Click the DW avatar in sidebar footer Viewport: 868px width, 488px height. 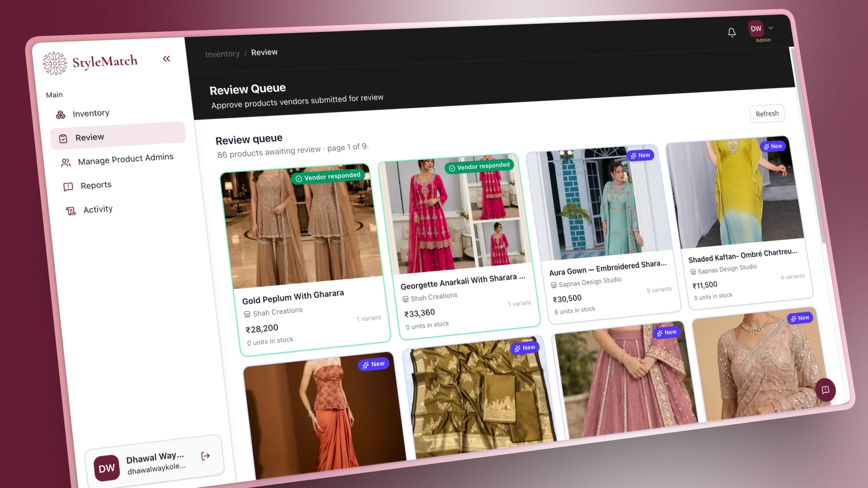click(x=106, y=468)
